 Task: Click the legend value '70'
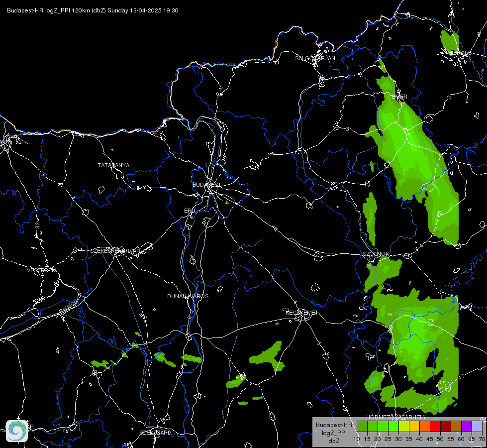pos(482,440)
